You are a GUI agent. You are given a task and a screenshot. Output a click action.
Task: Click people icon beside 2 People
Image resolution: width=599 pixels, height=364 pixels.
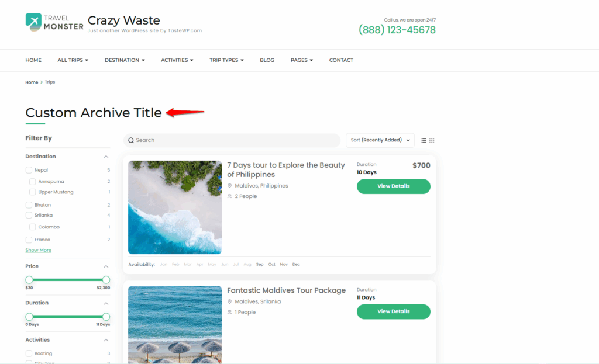point(230,196)
